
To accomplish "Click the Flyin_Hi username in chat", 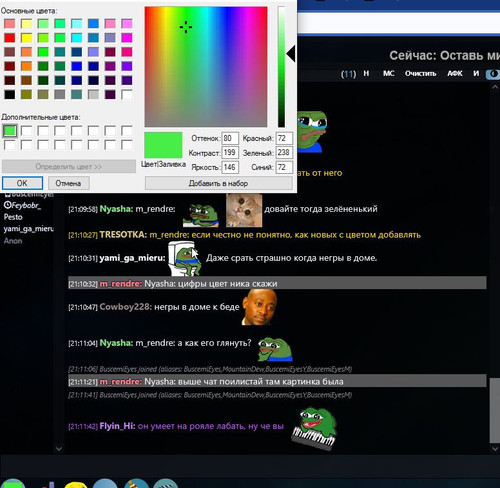I will click(x=117, y=426).
